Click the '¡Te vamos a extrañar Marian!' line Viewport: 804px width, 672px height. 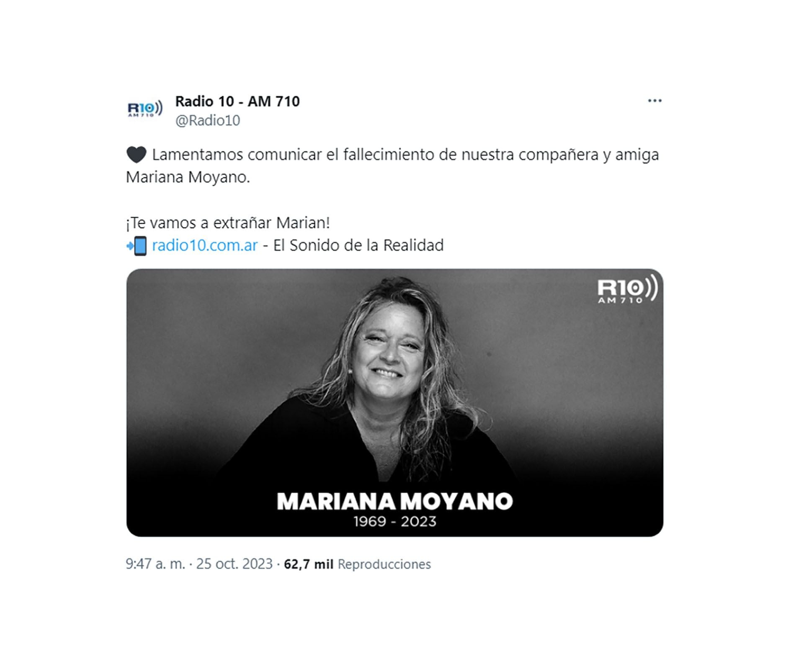pyautogui.click(x=228, y=223)
